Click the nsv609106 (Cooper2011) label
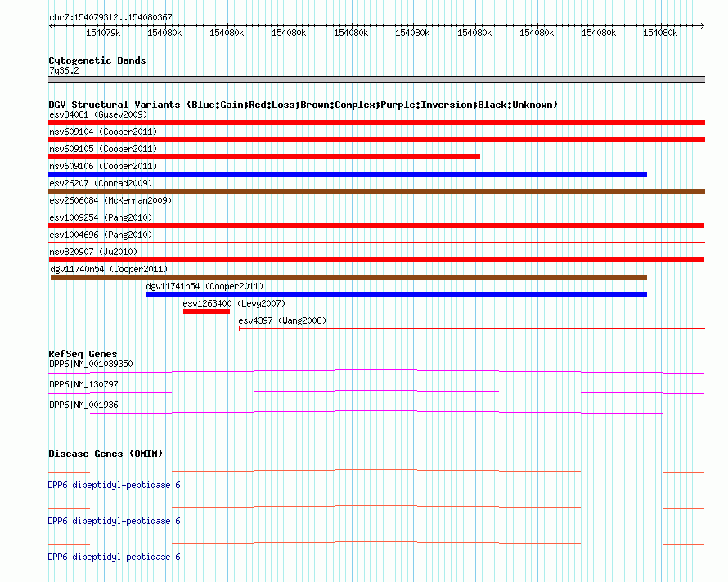Viewport: 728px width, 582px height. coord(103,166)
